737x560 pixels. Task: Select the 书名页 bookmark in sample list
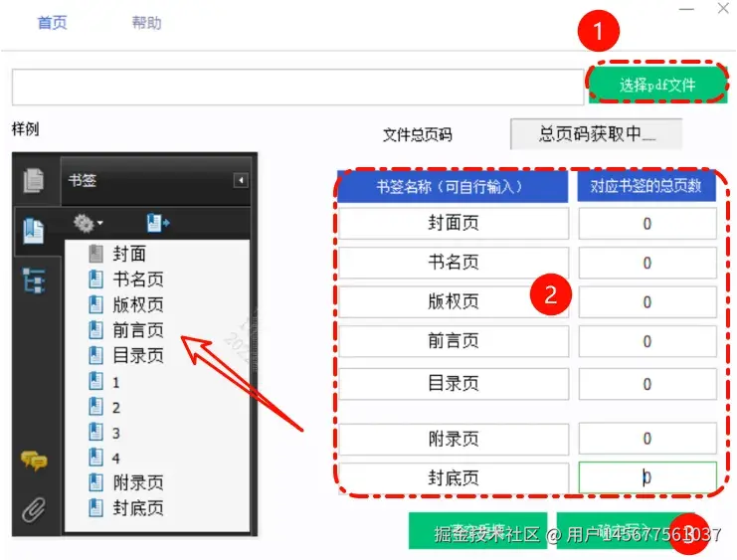click(x=126, y=280)
